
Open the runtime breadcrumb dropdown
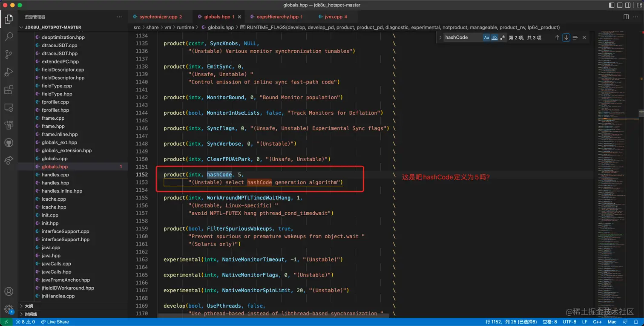click(185, 27)
